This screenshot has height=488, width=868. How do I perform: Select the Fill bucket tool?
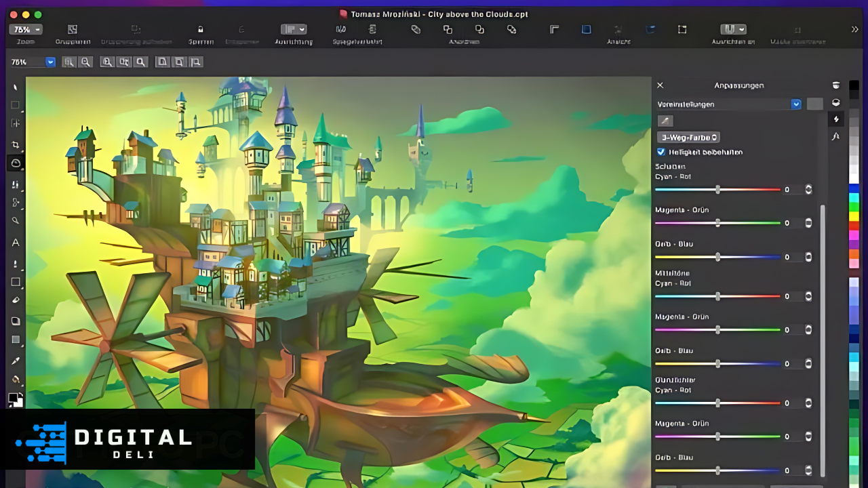pyautogui.click(x=15, y=380)
